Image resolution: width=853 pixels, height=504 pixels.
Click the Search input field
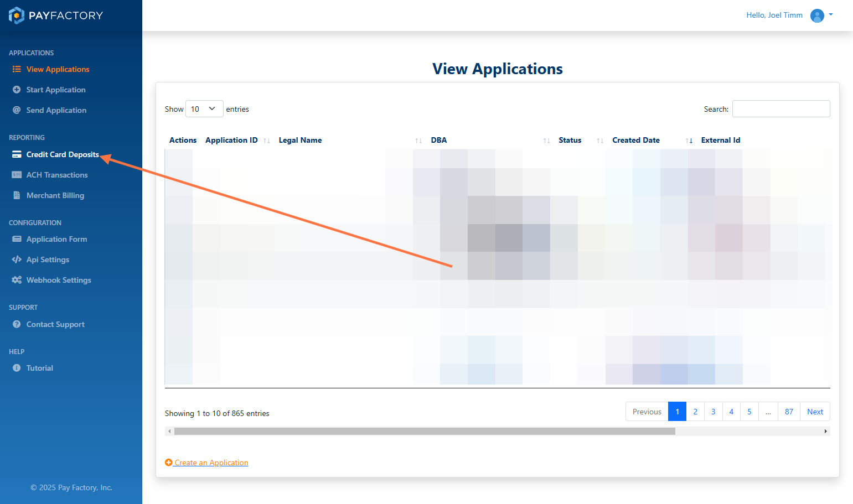[781, 109]
